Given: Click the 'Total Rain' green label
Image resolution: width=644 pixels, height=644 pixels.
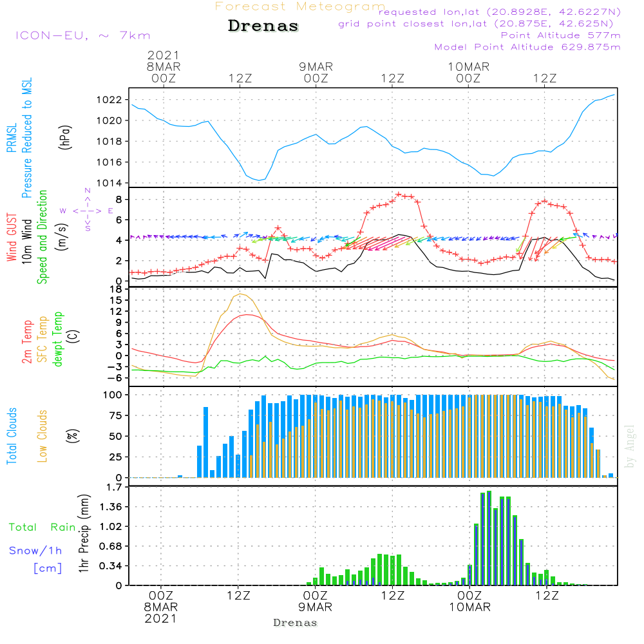Looking at the screenshot, I should (43, 527).
